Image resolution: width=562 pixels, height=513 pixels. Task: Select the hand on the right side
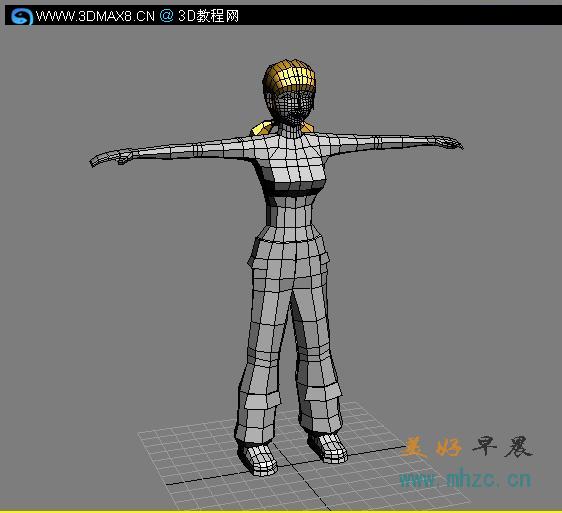(449, 142)
